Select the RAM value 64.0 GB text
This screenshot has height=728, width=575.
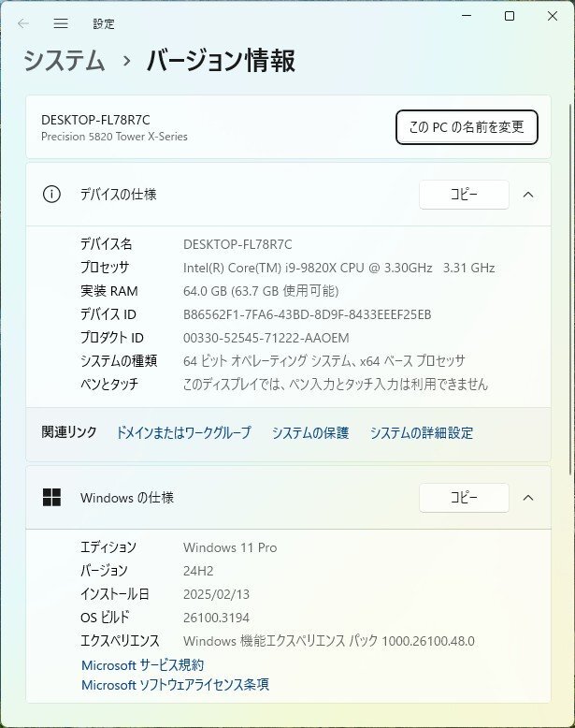(261, 291)
